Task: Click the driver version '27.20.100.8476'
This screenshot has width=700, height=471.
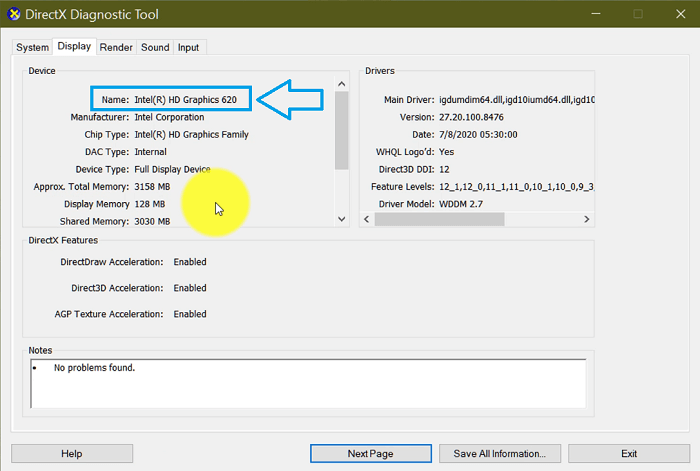Action: tap(471, 117)
